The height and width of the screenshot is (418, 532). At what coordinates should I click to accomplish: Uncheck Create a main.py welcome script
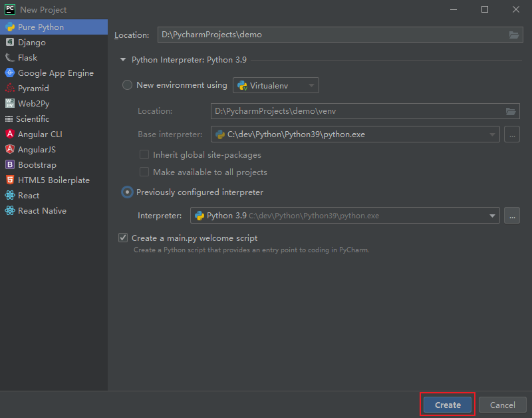pyautogui.click(x=123, y=238)
